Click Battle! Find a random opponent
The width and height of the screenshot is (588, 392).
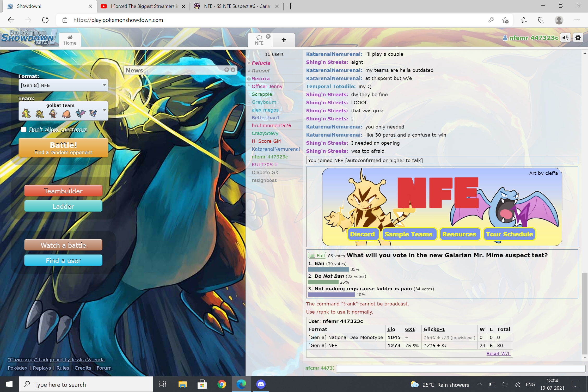[x=63, y=148]
